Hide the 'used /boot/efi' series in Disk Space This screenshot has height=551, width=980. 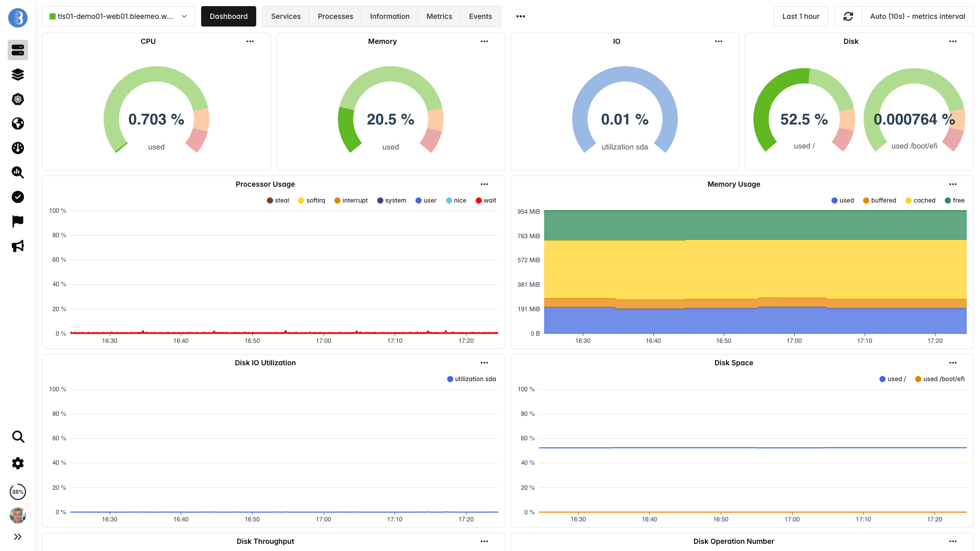[x=940, y=379]
